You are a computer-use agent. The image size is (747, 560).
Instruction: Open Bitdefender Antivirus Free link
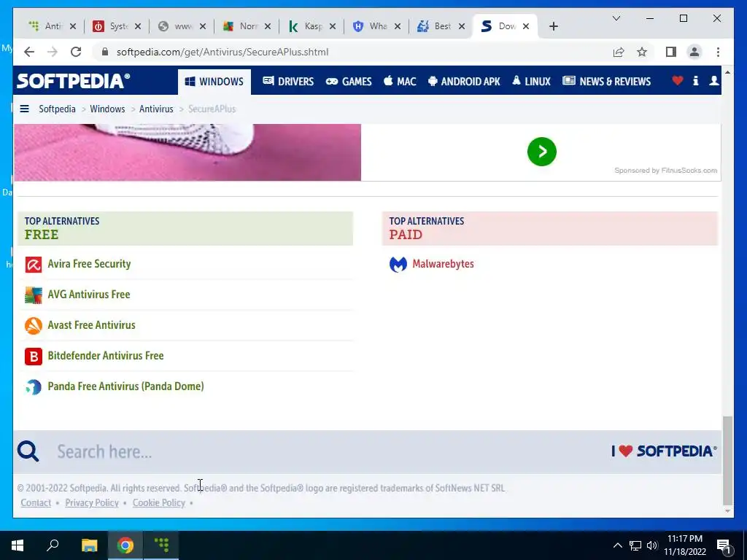pos(106,355)
